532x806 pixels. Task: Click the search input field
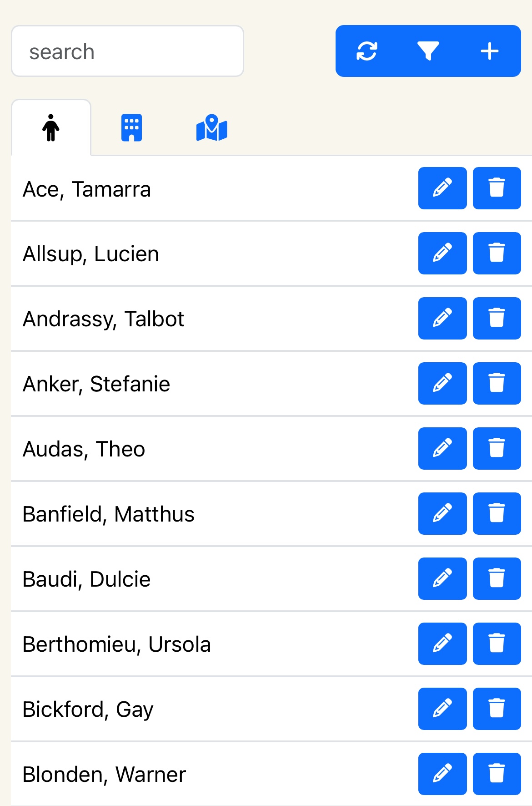(127, 51)
